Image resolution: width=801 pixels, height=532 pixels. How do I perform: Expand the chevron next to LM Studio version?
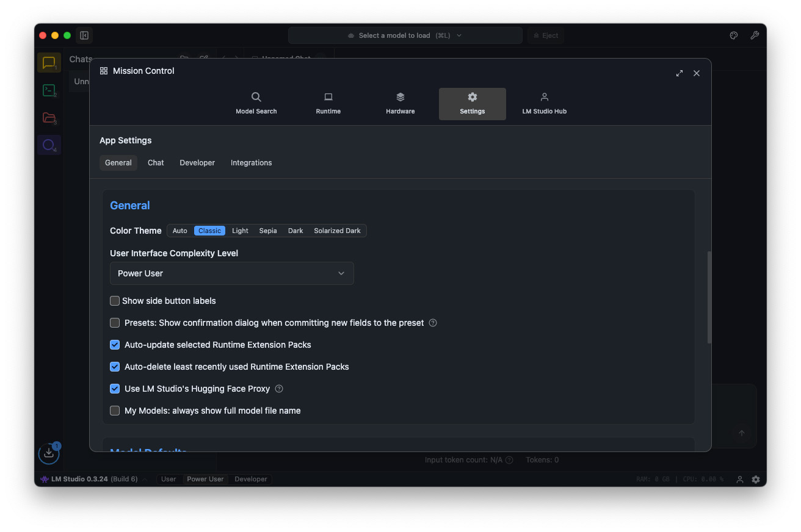(x=145, y=480)
